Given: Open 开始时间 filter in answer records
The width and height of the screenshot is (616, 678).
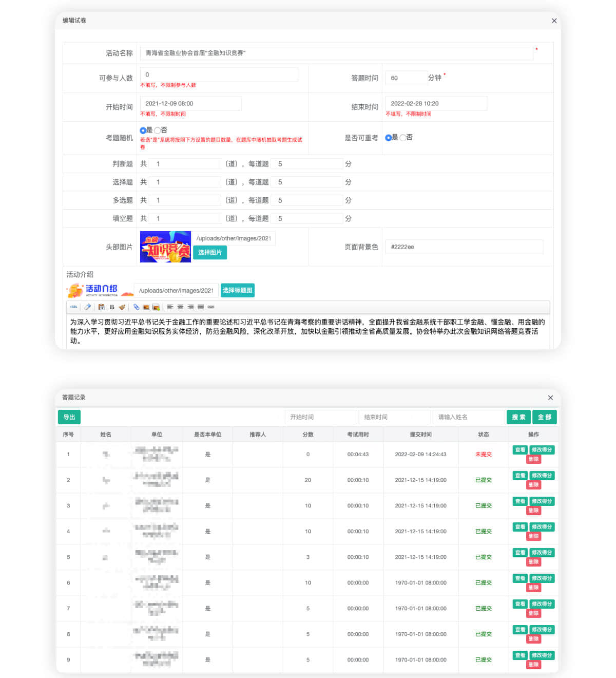Looking at the screenshot, I should [321, 417].
